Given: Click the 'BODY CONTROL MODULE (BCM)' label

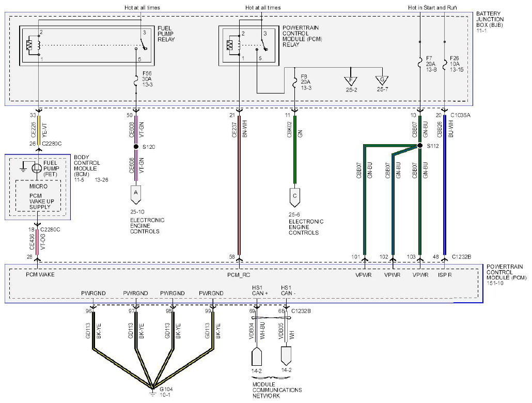Looking at the screenshot, I should coord(87,166).
